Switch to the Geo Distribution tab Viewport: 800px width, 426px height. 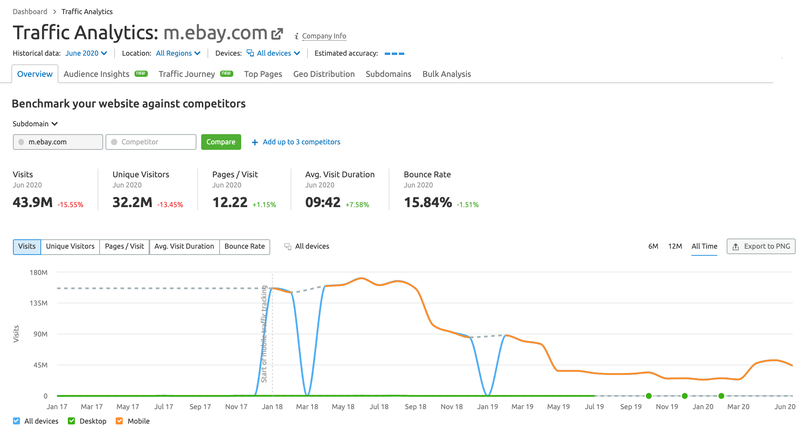click(323, 74)
